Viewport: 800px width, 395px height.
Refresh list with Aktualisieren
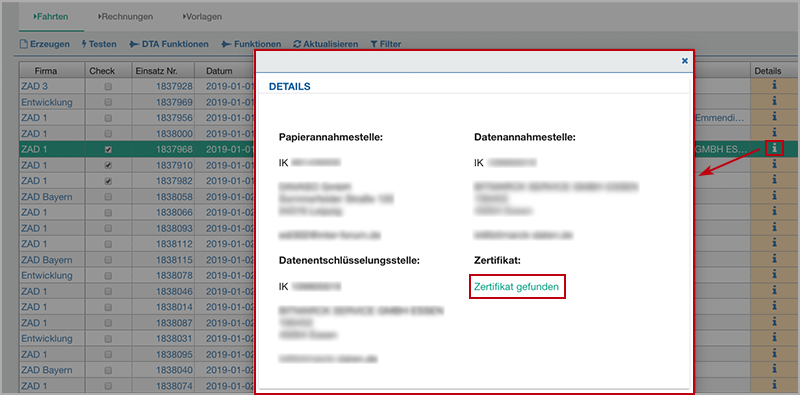pyautogui.click(x=326, y=44)
